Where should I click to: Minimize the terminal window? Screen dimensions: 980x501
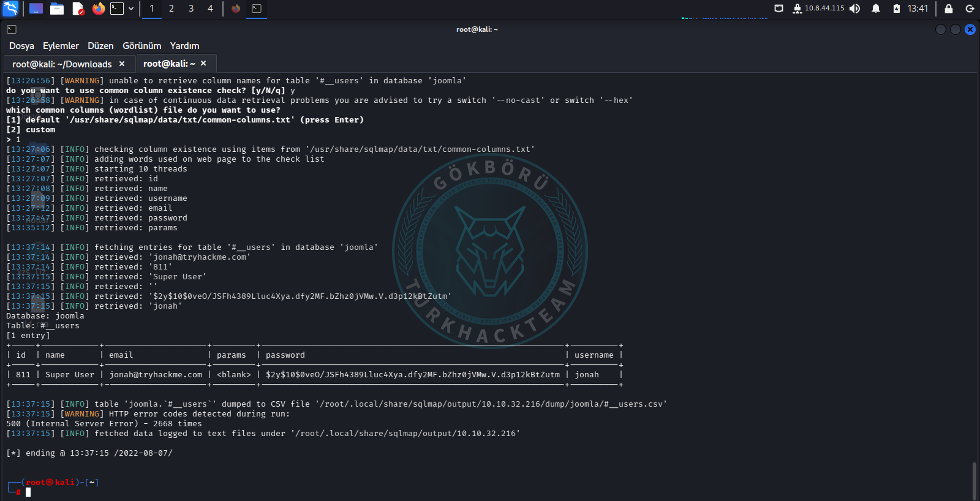(x=941, y=29)
